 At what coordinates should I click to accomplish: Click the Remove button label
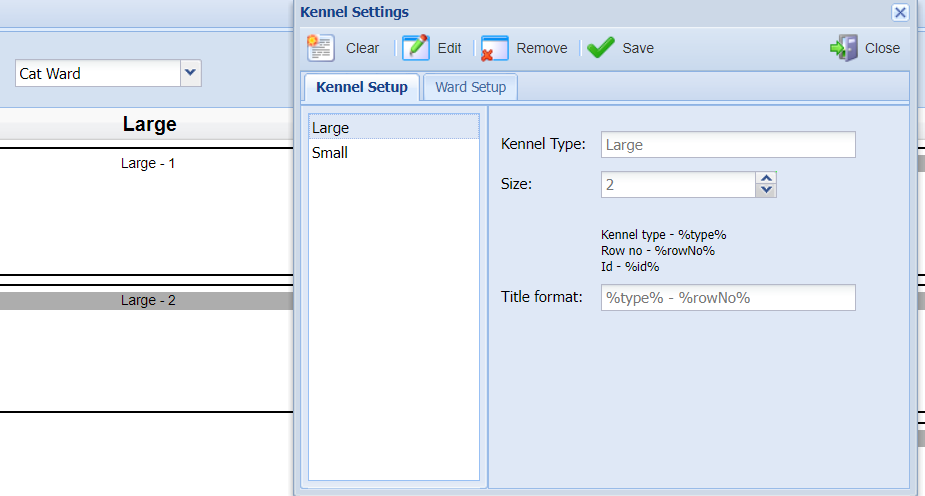[542, 48]
